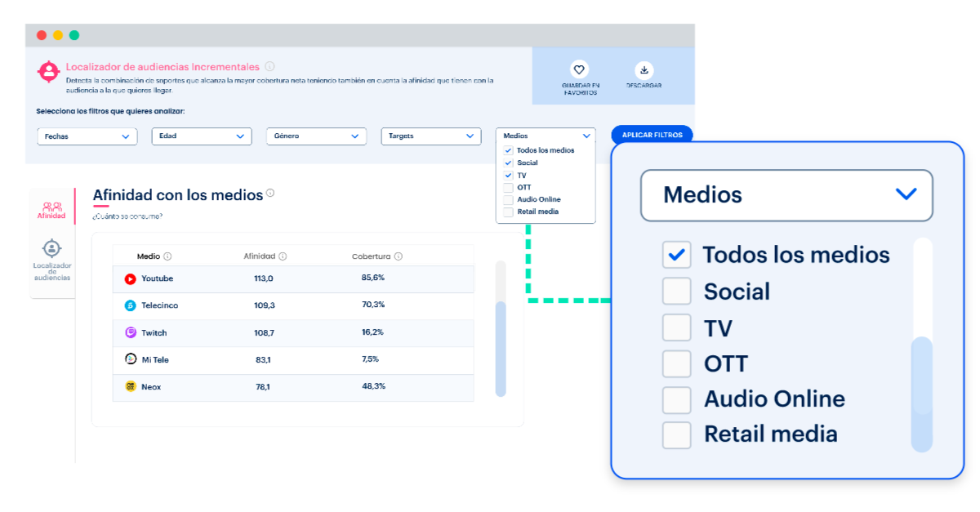980x512 pixels.
Task: Click the Neox logo icon
Action: 130,386
